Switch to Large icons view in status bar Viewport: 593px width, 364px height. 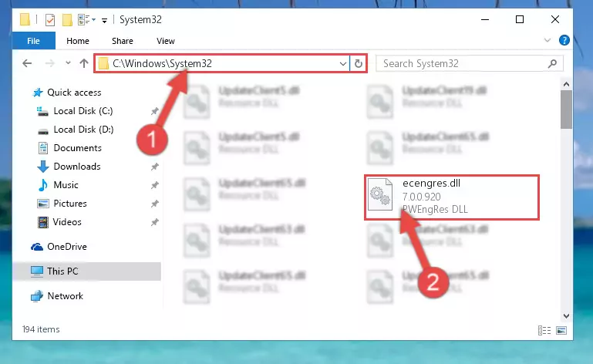[561, 330]
